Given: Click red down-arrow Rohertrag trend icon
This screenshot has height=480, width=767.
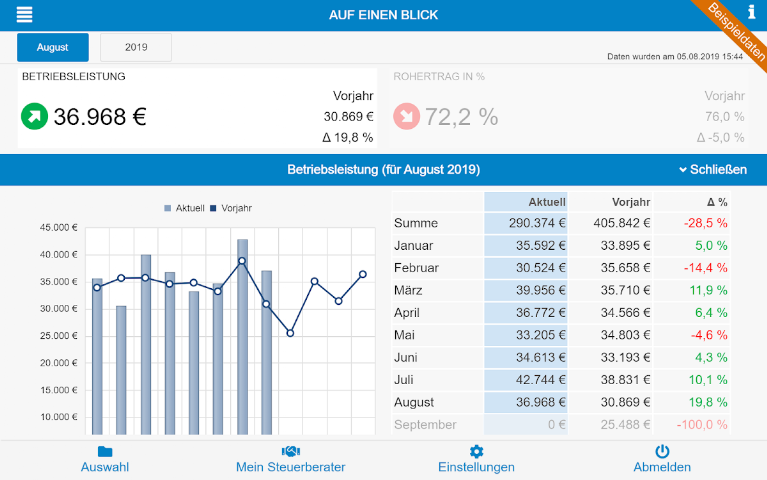Looking at the screenshot, I should coord(406,116).
